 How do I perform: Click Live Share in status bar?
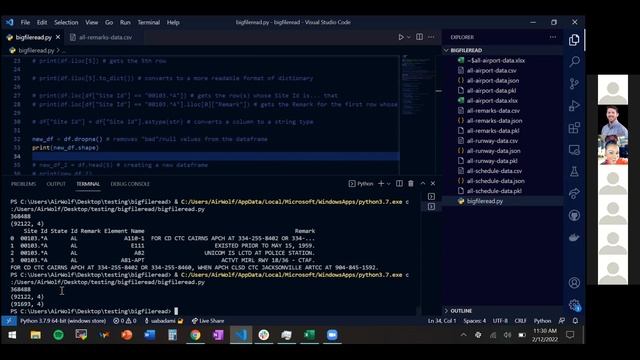click(x=208, y=321)
